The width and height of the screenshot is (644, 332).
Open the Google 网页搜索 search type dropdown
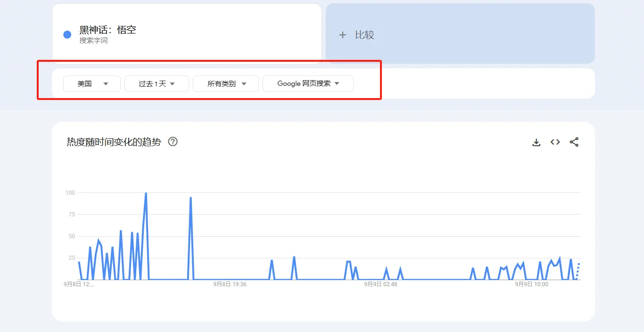pyautogui.click(x=308, y=83)
